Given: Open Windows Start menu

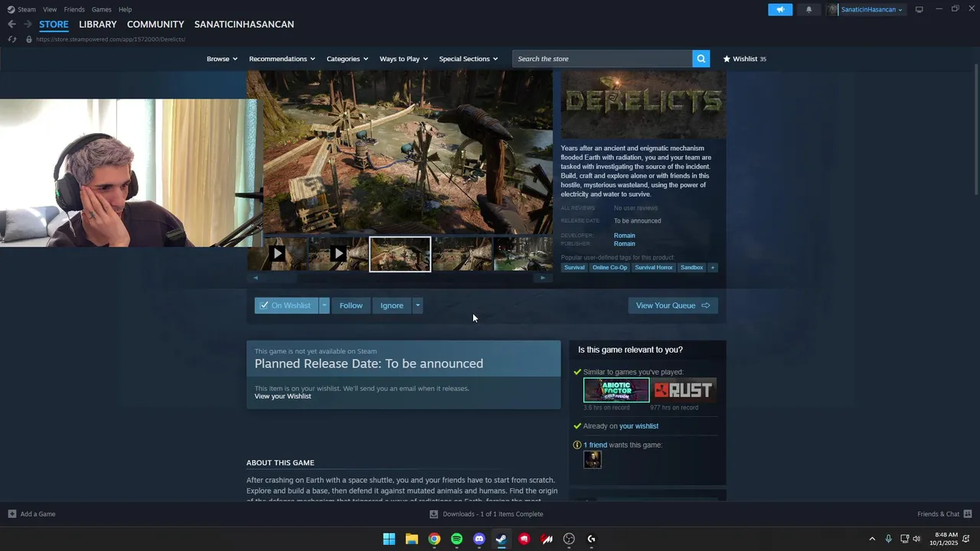Looking at the screenshot, I should pos(389,539).
